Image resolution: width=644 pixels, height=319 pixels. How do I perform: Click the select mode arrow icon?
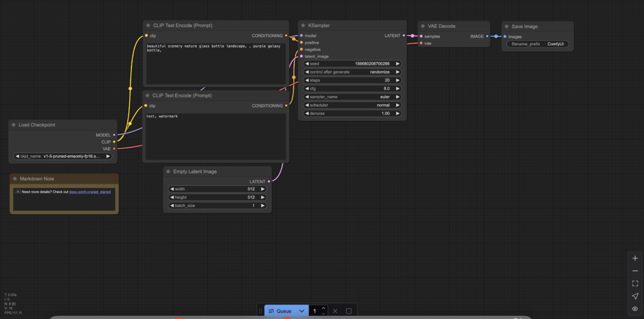(635, 296)
